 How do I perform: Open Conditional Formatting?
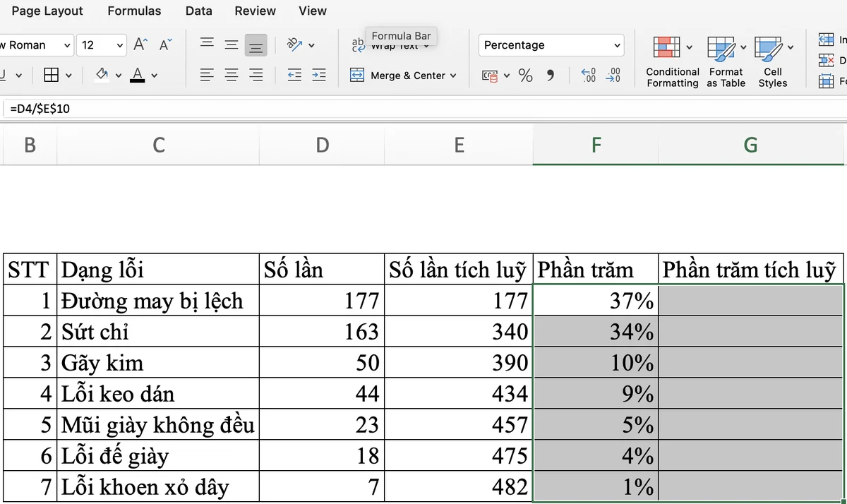673,62
